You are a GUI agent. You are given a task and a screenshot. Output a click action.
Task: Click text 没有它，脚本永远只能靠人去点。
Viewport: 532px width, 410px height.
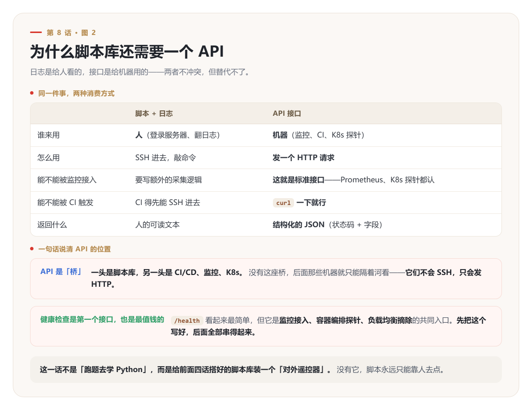tap(391, 370)
